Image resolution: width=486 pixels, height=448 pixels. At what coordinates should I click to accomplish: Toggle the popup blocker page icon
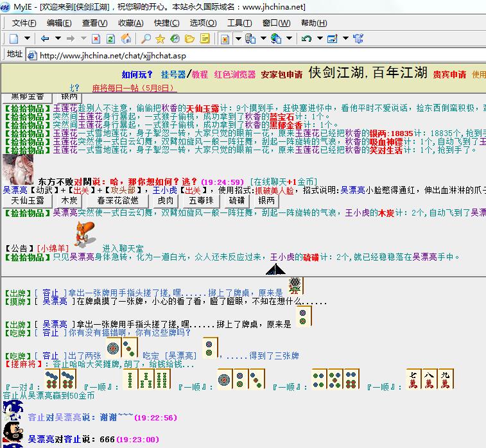(x=225, y=39)
